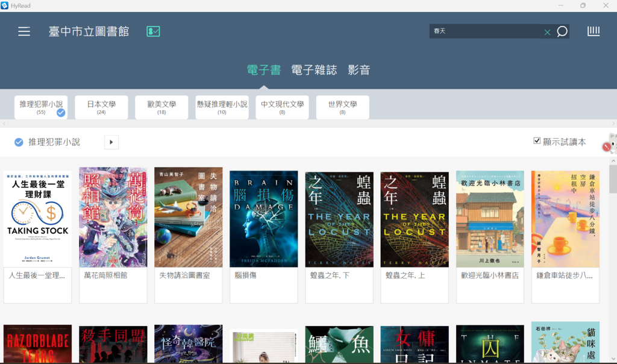Click the HyRead app logo in title bar
This screenshot has width=617, height=364.
(x=5, y=5)
